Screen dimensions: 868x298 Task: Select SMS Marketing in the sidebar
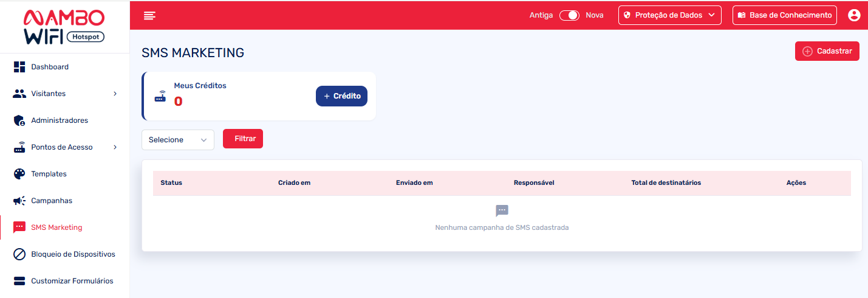[56, 227]
